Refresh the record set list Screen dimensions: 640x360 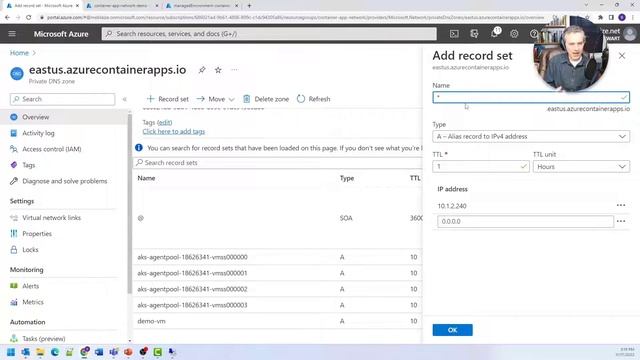point(313,99)
